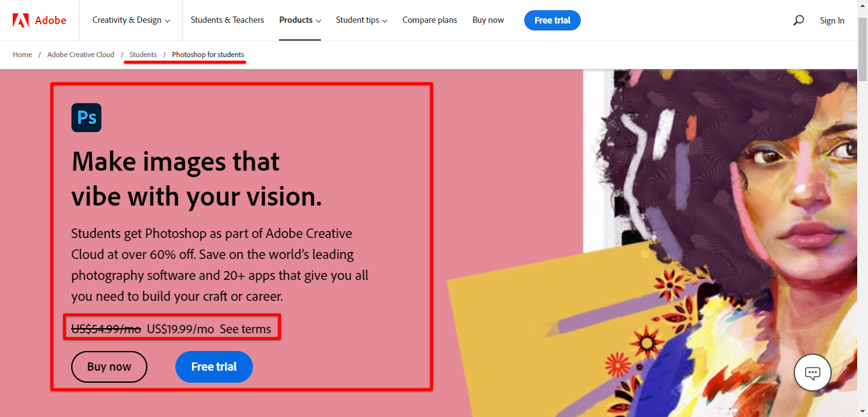
Task: Navigate to Home via the breadcrumb
Action: pyautogui.click(x=22, y=55)
